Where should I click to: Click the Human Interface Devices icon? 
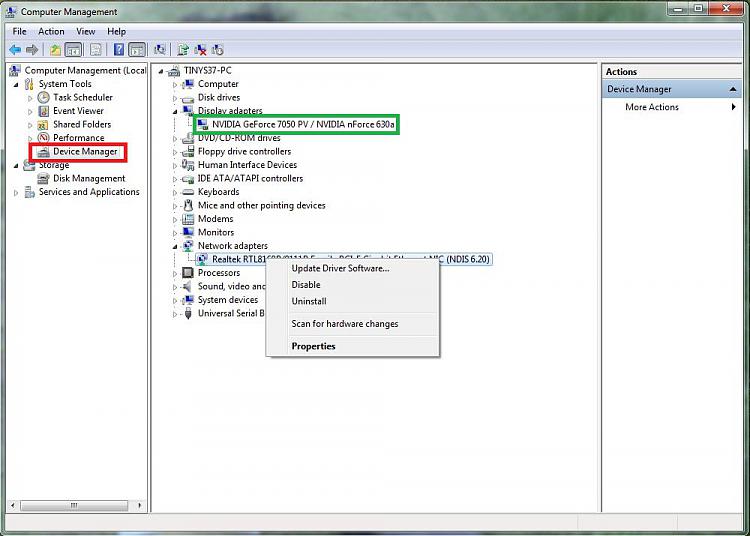tap(188, 165)
